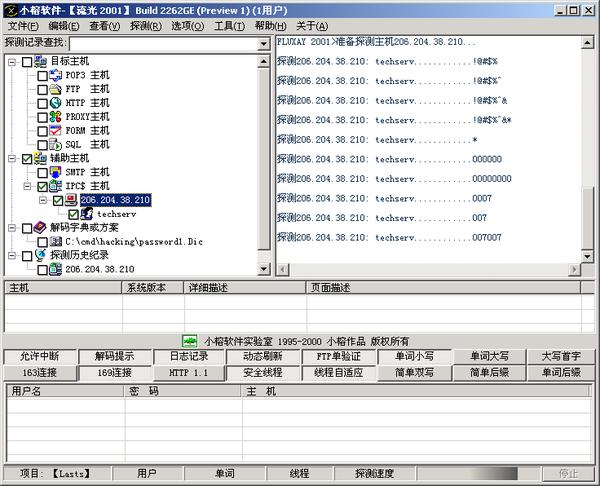Collapse the 辅助主机 tree node
This screenshot has height=486, width=600.
coord(12,158)
